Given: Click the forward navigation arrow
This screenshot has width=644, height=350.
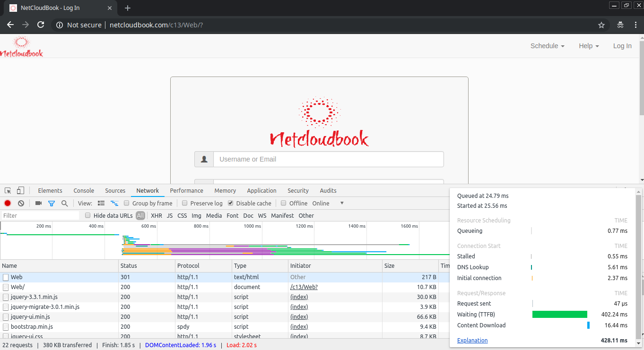Looking at the screenshot, I should click(26, 25).
